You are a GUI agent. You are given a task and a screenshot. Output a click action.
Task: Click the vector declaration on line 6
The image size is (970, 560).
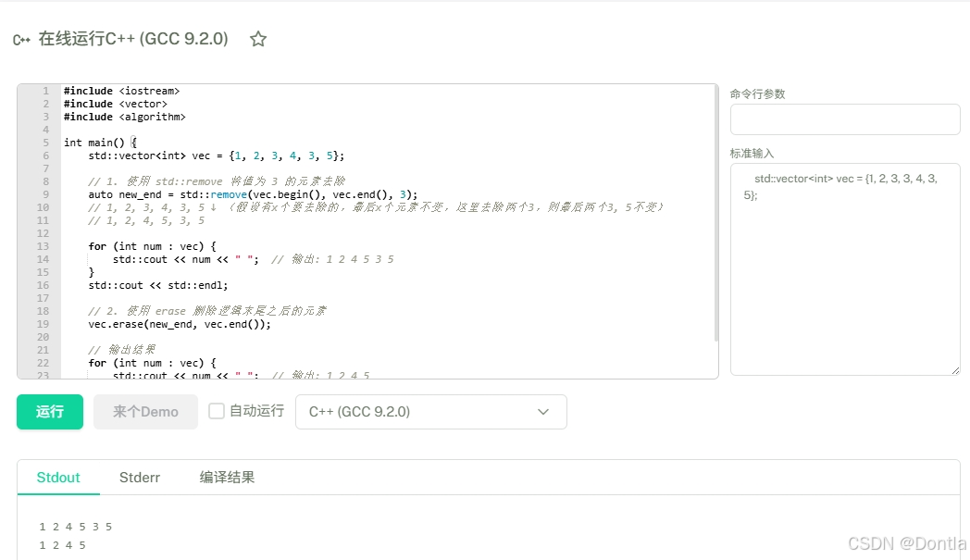[x=216, y=156]
